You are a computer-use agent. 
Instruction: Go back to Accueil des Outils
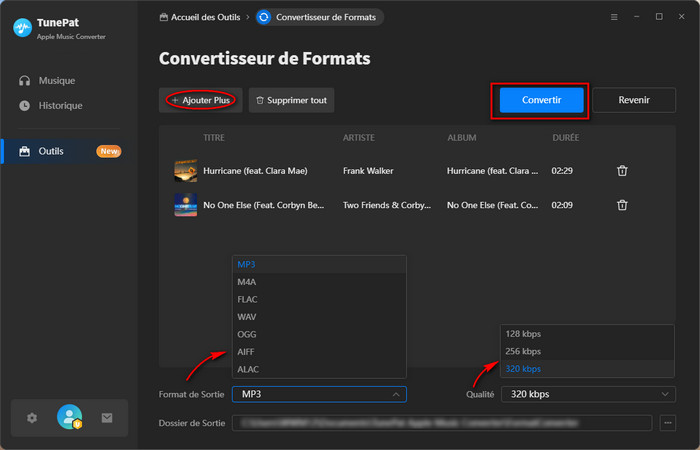(x=200, y=17)
